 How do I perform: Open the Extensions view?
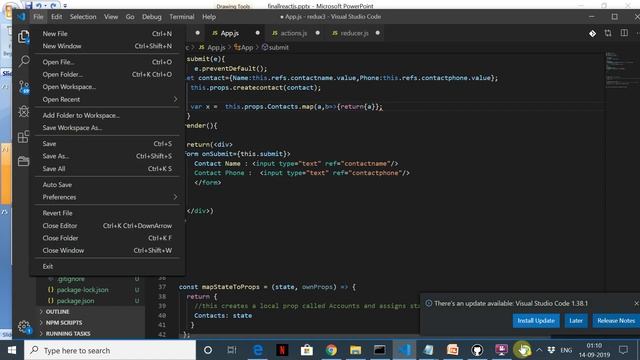coord(24,136)
